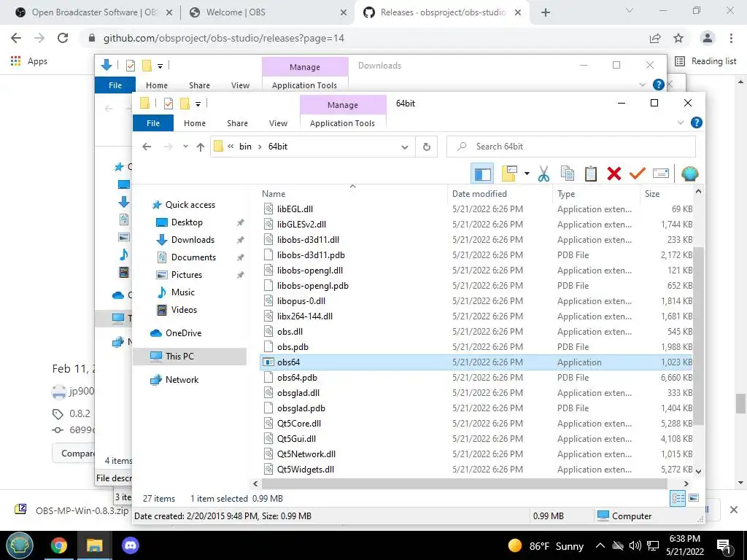
Task: Click the bin breadcrumb in address bar
Action: pyautogui.click(x=245, y=147)
